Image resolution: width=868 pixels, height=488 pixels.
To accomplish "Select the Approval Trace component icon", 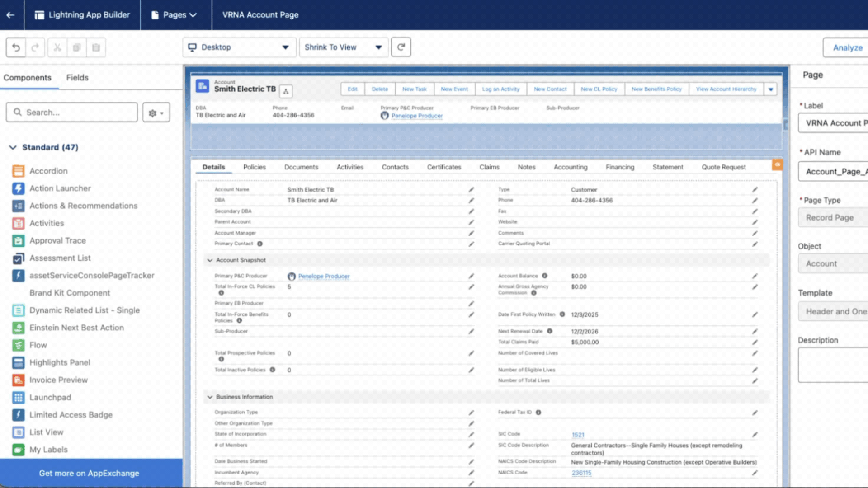I will click(19, 241).
